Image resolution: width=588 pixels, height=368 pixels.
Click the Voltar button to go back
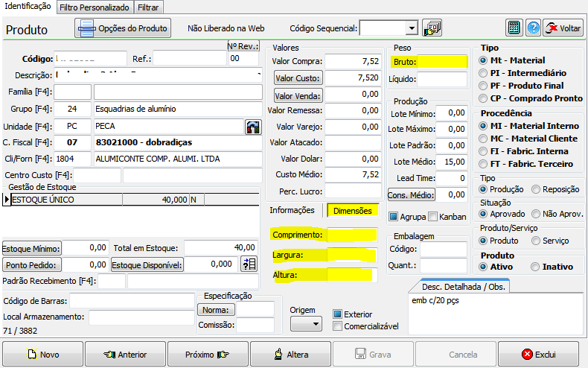[563, 28]
